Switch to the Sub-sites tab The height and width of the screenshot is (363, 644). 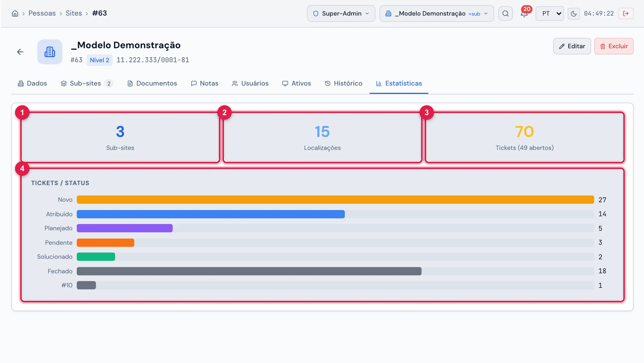tap(87, 83)
